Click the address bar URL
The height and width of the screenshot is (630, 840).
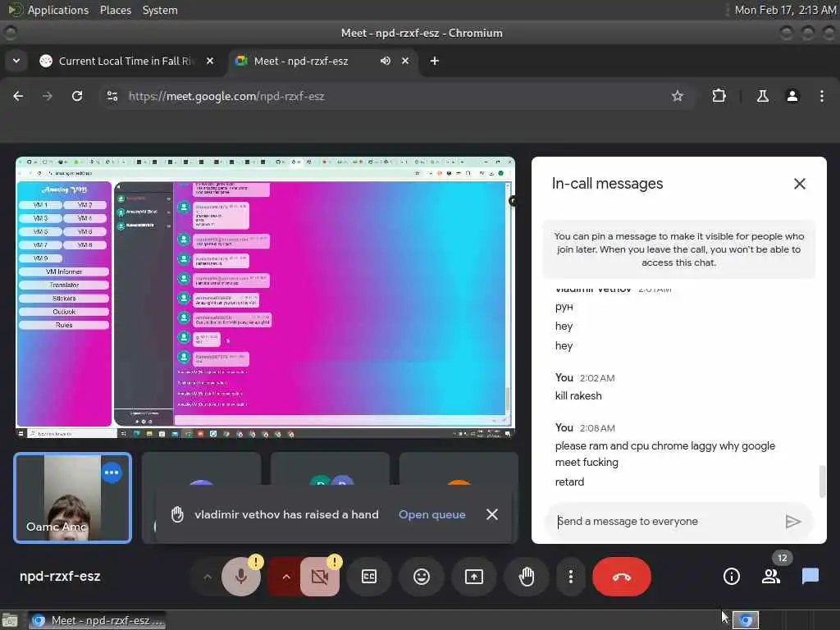226,97
